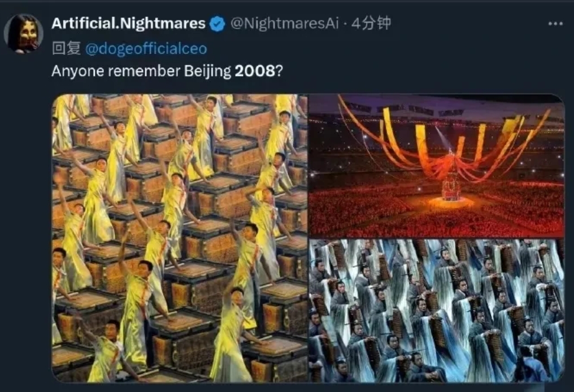The image size is (574, 392).
Task: Open the blue-robed performers photo
Action: (437, 311)
